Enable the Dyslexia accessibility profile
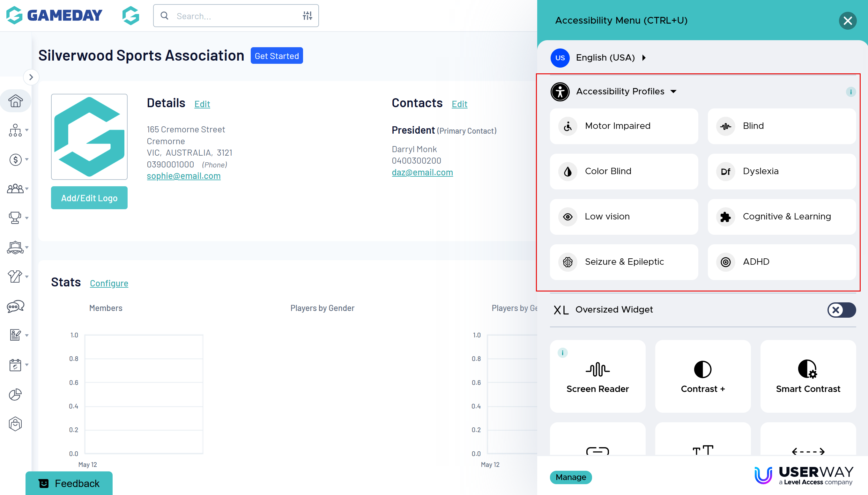 (781, 171)
